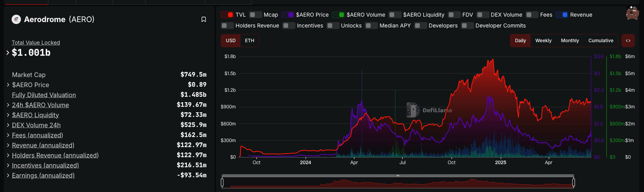This screenshot has width=644, height=192.
Task: Enable the DEX Volume series
Action: 483,15
